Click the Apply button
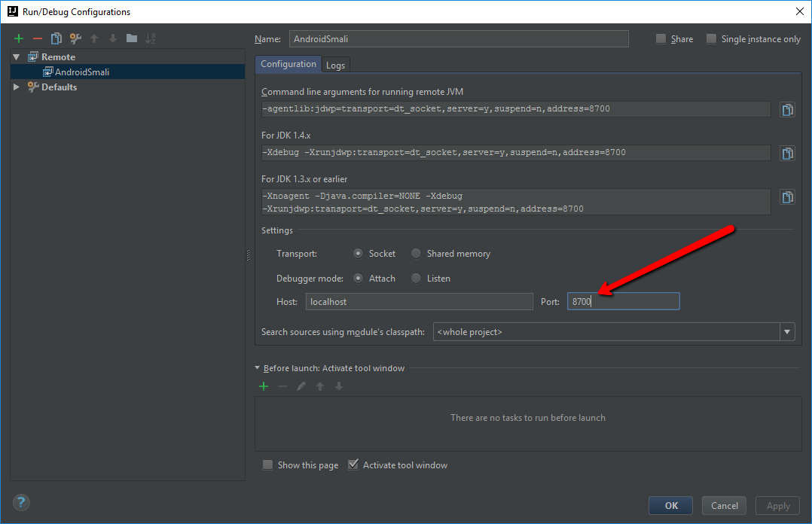 [x=777, y=505]
